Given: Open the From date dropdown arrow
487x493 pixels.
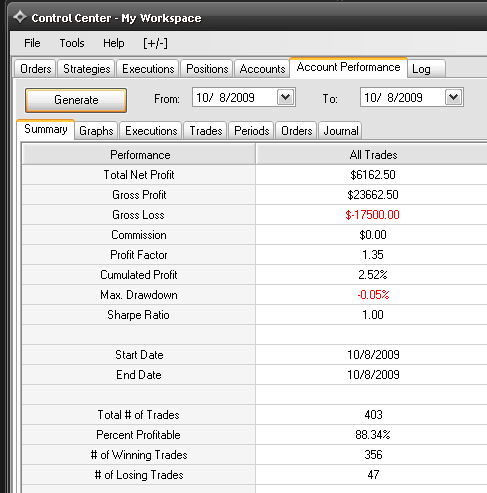Looking at the screenshot, I should tap(286, 97).
